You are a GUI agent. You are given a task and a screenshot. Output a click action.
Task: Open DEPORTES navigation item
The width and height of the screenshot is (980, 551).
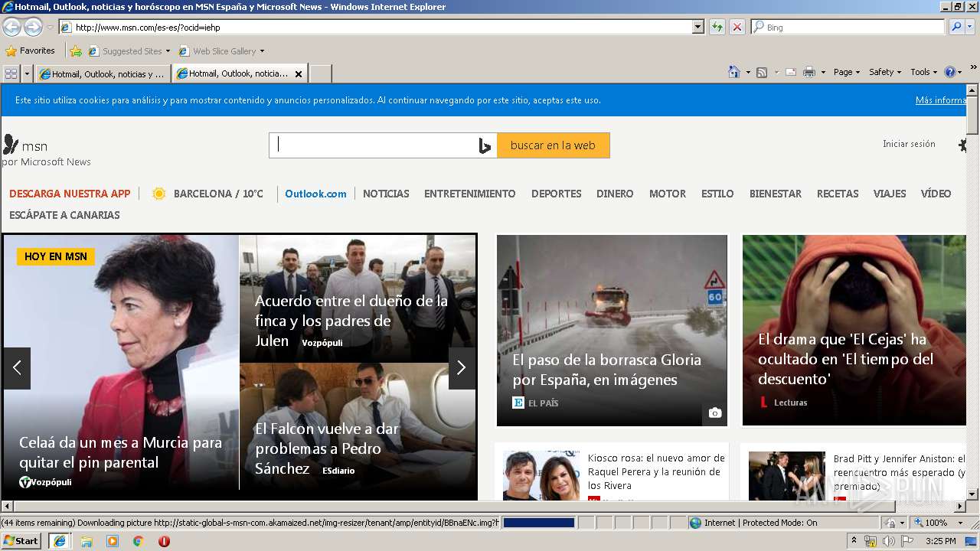coord(557,194)
